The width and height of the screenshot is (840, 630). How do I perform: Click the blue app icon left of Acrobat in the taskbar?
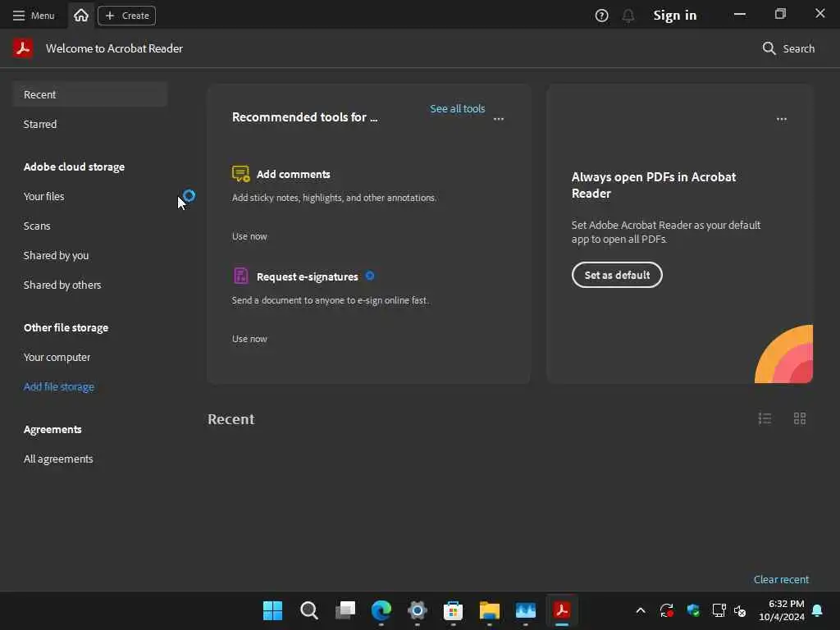click(x=526, y=610)
